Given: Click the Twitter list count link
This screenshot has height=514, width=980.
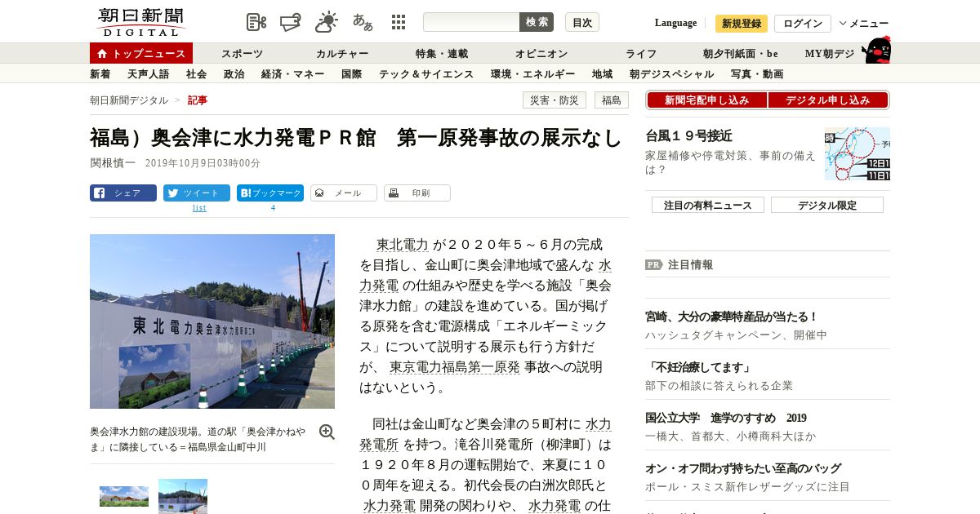Looking at the screenshot, I should [x=199, y=208].
